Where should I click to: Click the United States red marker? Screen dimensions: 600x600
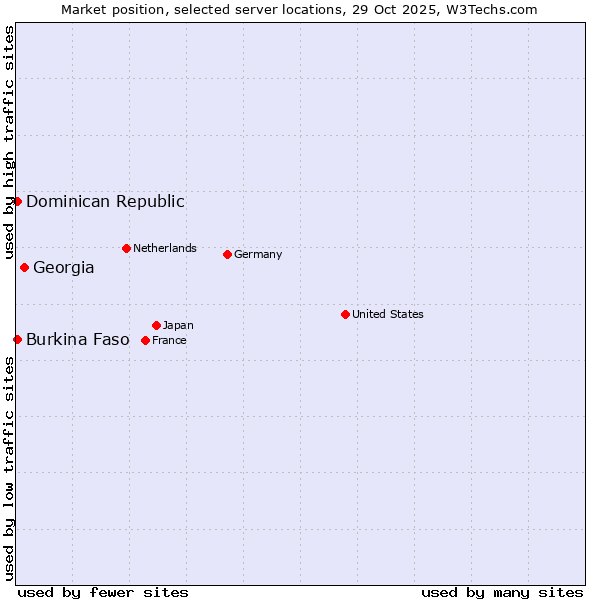[345, 314]
